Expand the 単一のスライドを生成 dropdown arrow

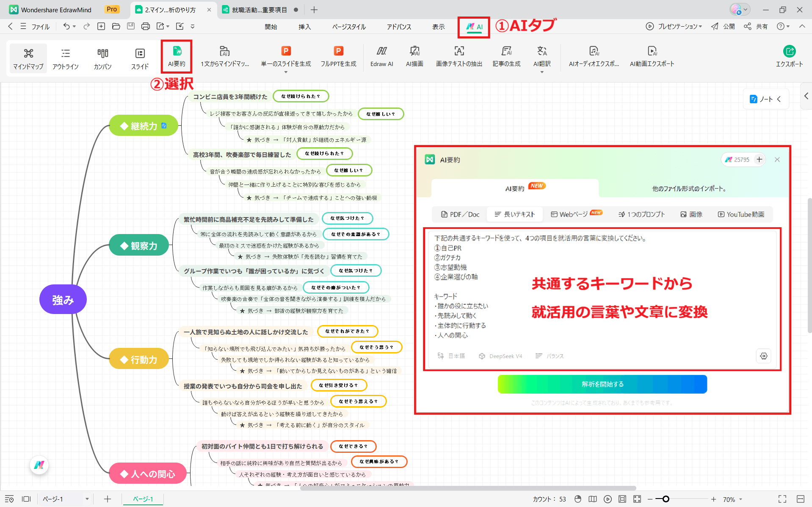[286, 72]
